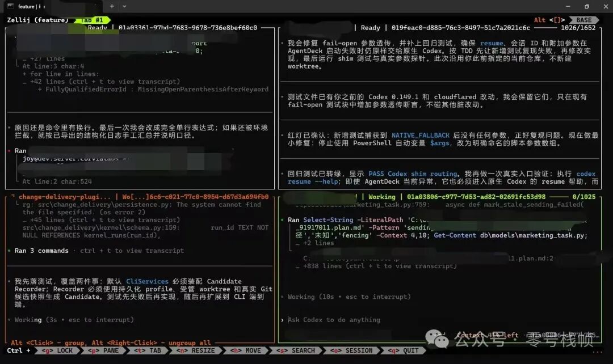Click the BASE layout indicator
This screenshot has height=364, width=613.
coord(583,20)
